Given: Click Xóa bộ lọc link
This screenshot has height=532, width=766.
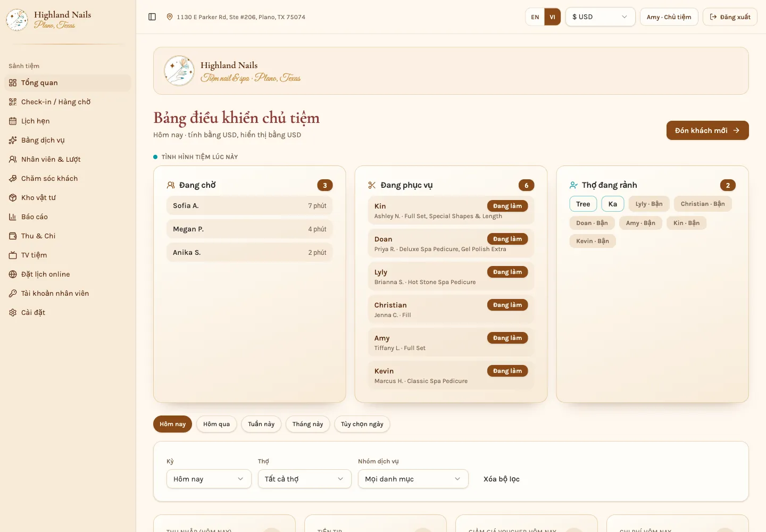Looking at the screenshot, I should [501, 479].
